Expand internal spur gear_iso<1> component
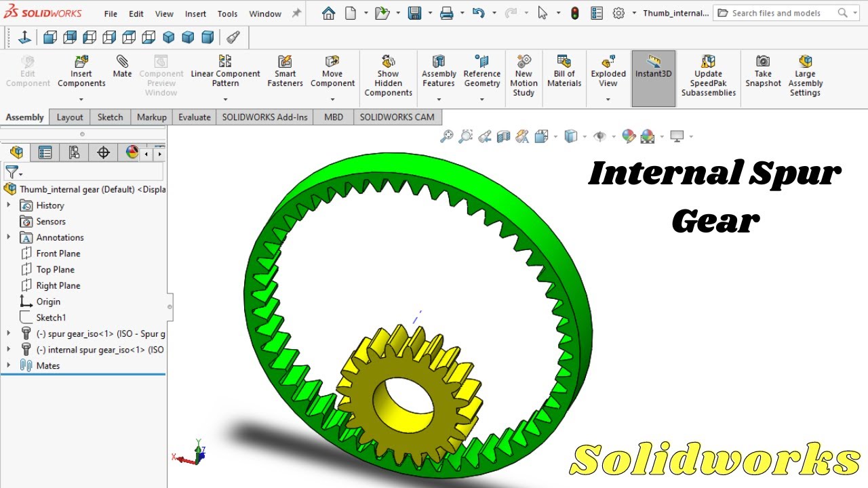 tap(9, 350)
